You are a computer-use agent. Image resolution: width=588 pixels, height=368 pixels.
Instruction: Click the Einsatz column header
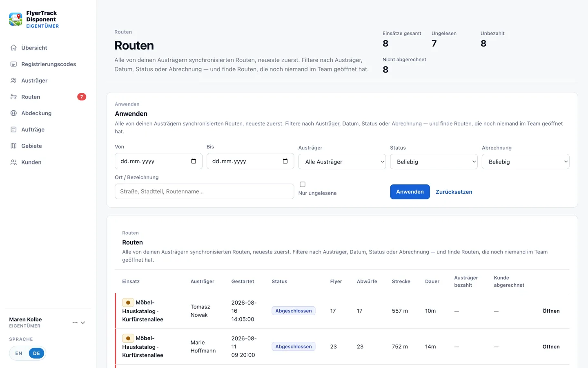(131, 281)
